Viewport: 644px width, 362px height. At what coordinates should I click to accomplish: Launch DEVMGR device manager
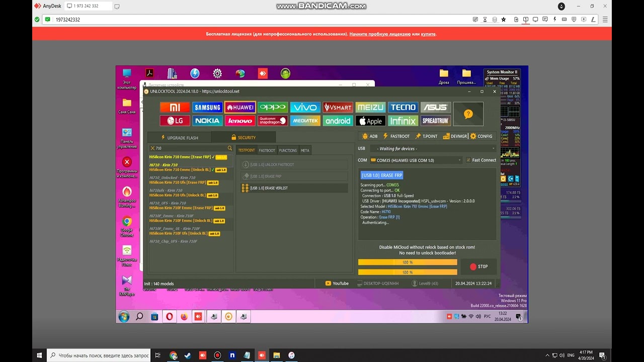click(x=455, y=136)
